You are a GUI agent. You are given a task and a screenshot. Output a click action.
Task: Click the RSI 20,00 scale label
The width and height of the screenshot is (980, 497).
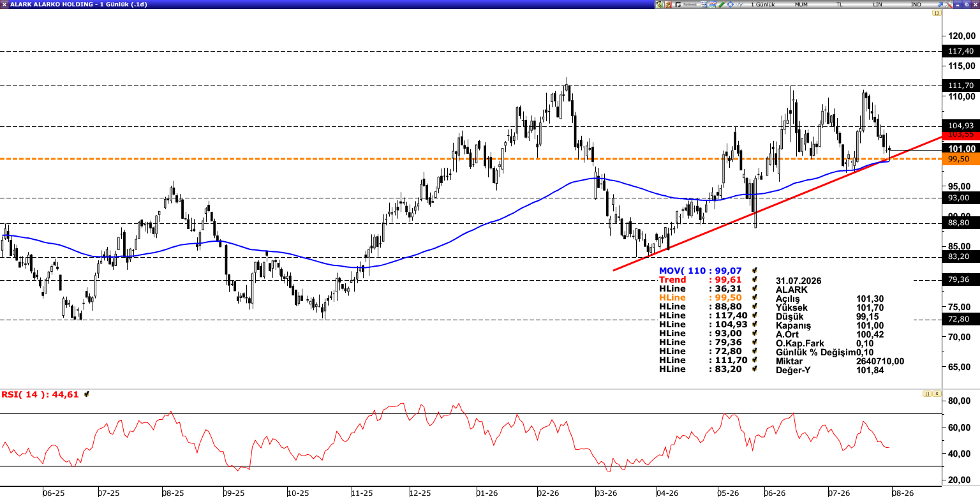click(960, 480)
